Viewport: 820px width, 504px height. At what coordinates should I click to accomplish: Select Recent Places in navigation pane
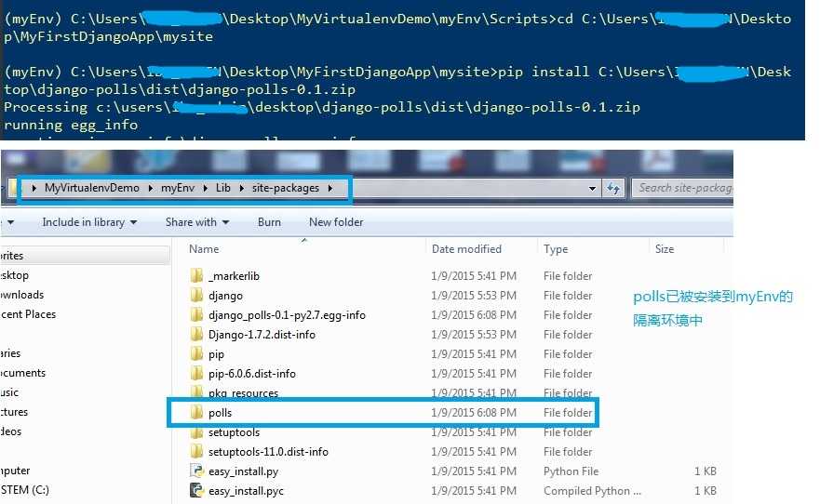click(28, 314)
